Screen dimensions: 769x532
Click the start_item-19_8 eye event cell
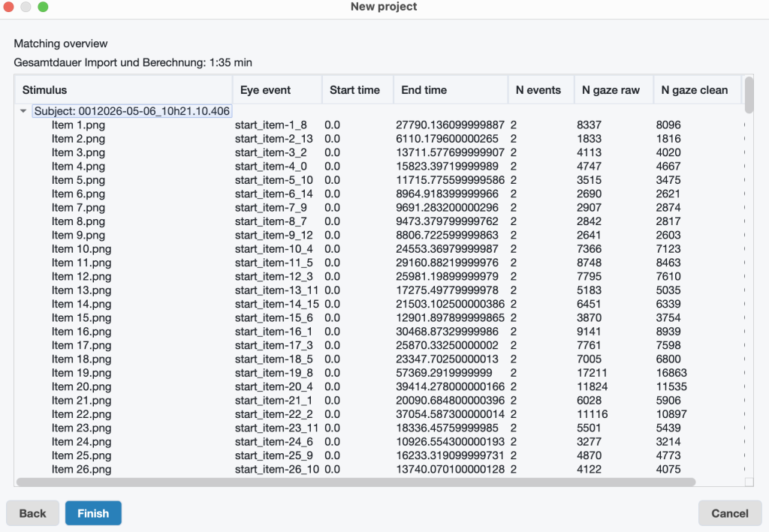click(273, 372)
